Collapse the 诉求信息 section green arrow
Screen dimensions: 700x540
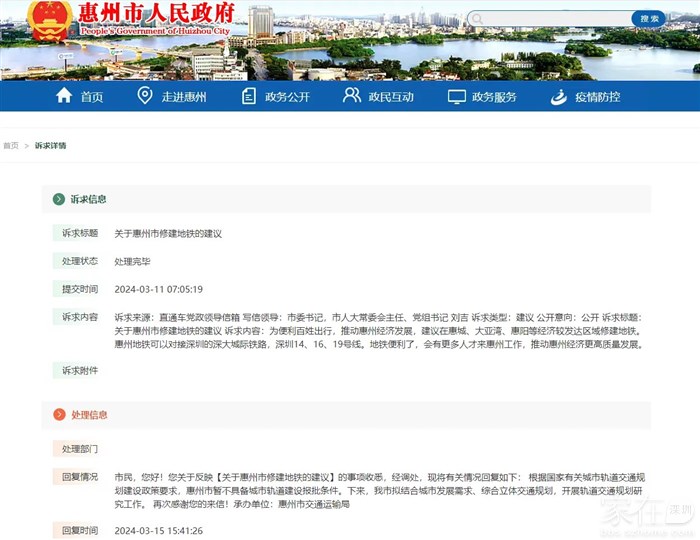click(59, 199)
